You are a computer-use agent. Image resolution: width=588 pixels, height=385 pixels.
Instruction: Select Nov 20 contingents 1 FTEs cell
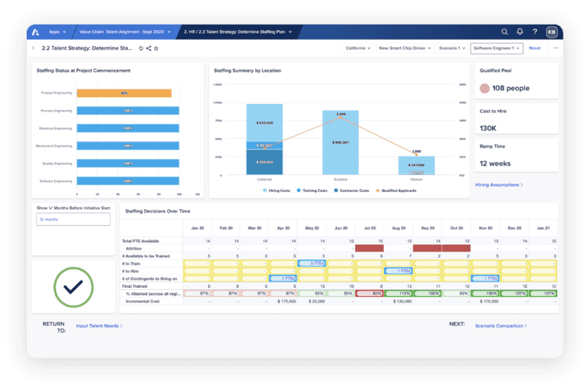(x=485, y=278)
